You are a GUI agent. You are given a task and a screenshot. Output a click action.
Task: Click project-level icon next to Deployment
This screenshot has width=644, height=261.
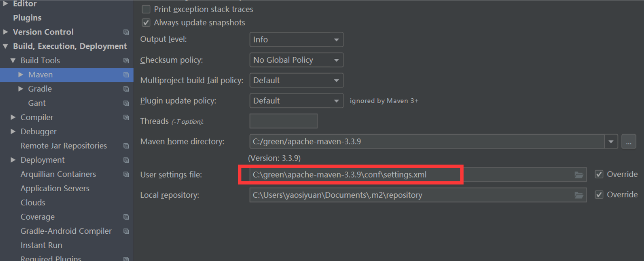126,160
